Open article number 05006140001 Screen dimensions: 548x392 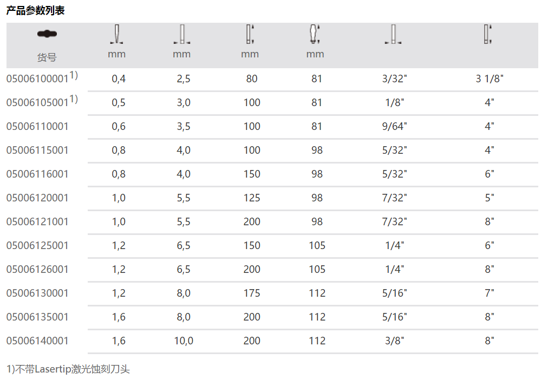(x=37, y=341)
